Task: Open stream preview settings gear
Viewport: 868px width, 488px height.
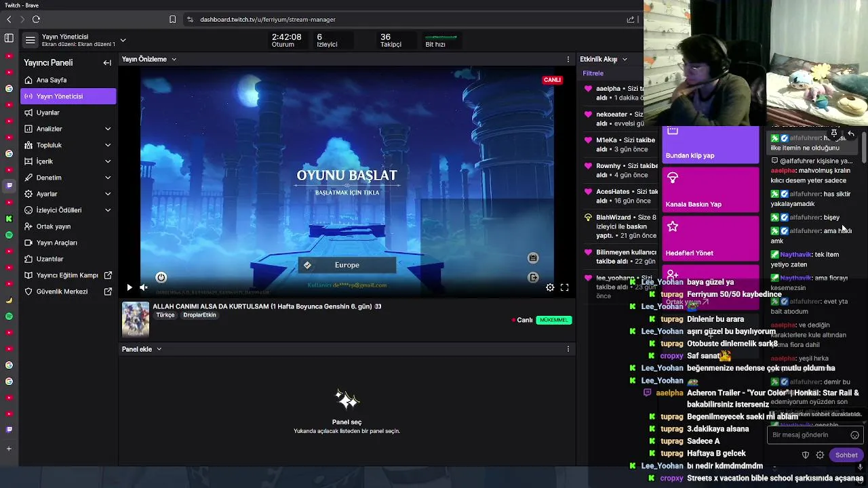Action: click(x=550, y=287)
